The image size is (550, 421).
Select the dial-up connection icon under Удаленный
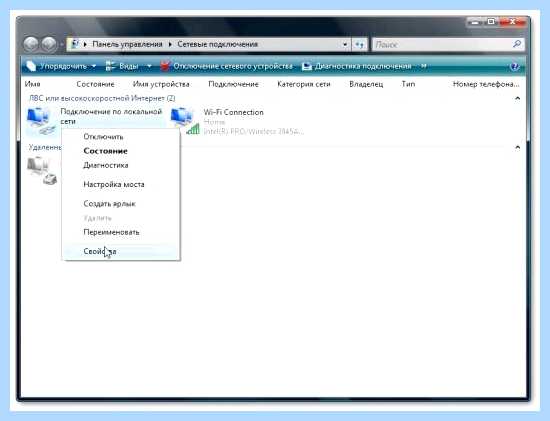[x=42, y=171]
